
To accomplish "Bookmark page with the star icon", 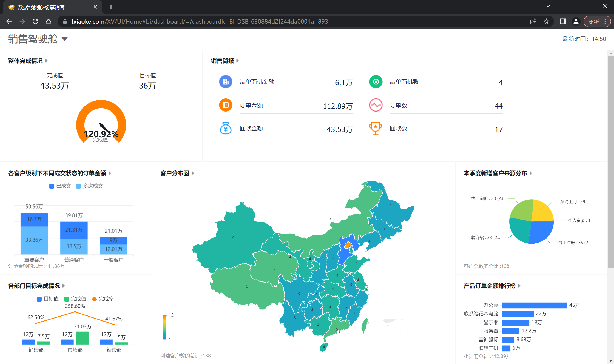I will click(x=546, y=21).
